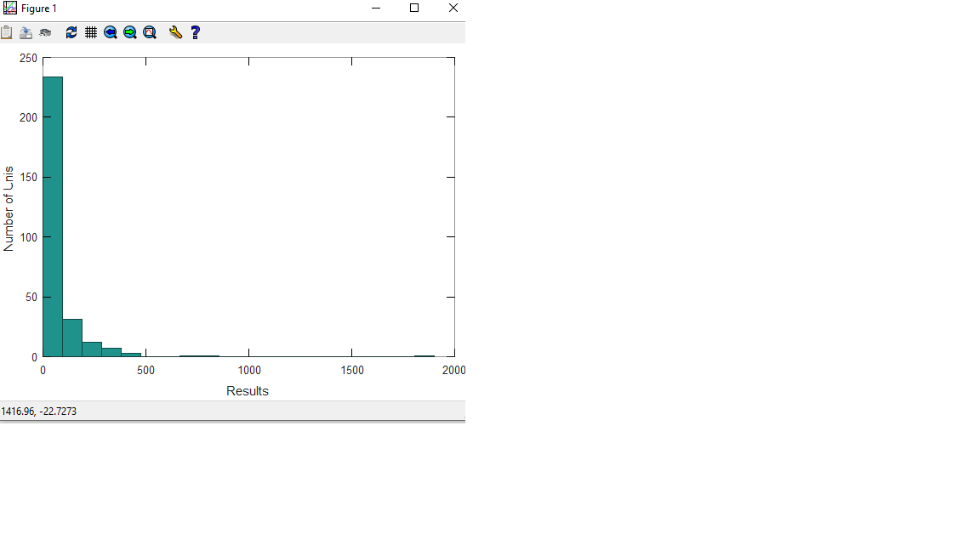Viewport: 980px width, 551px height.
Task: Apply next zoom with green arrow magnifier
Action: (130, 32)
